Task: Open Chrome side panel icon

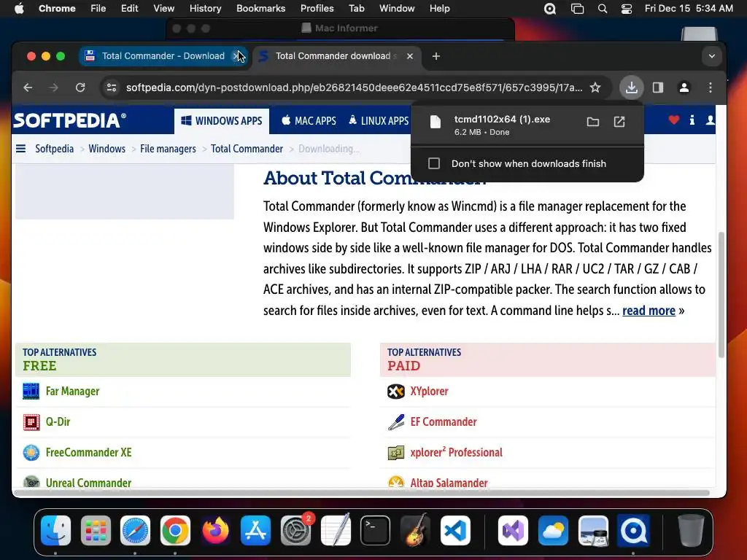Action: tap(658, 87)
